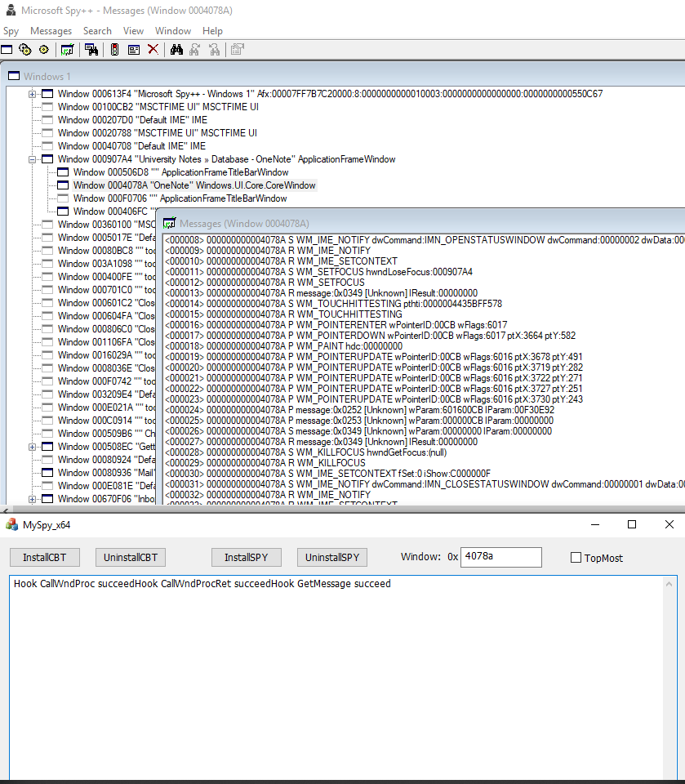Expand the Window 000508EC tree node
This screenshot has height=784, width=685.
32,447
